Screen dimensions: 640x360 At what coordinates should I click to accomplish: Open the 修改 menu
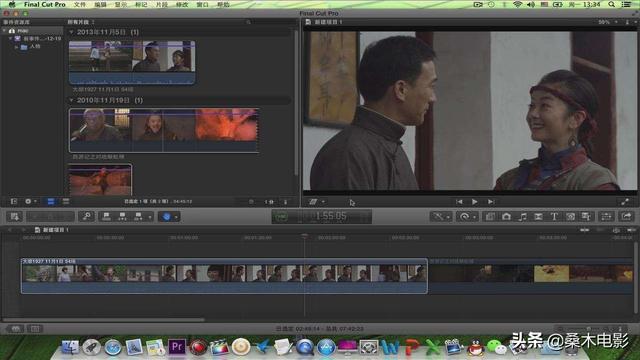point(182,4)
